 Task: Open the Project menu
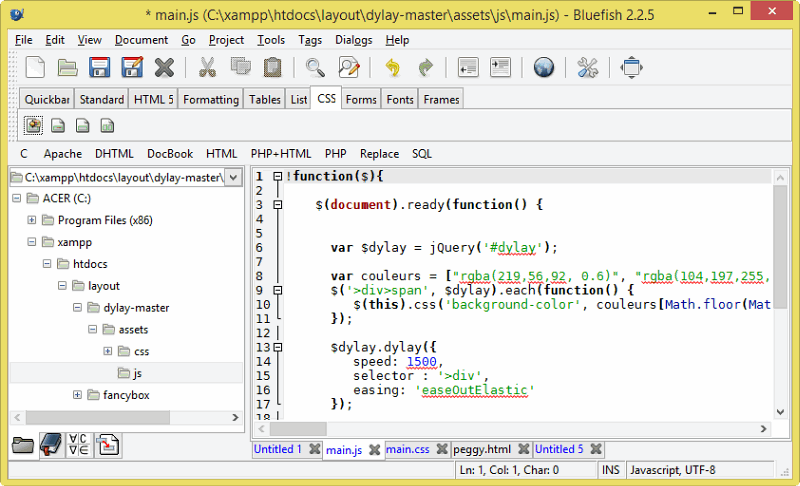click(x=227, y=40)
